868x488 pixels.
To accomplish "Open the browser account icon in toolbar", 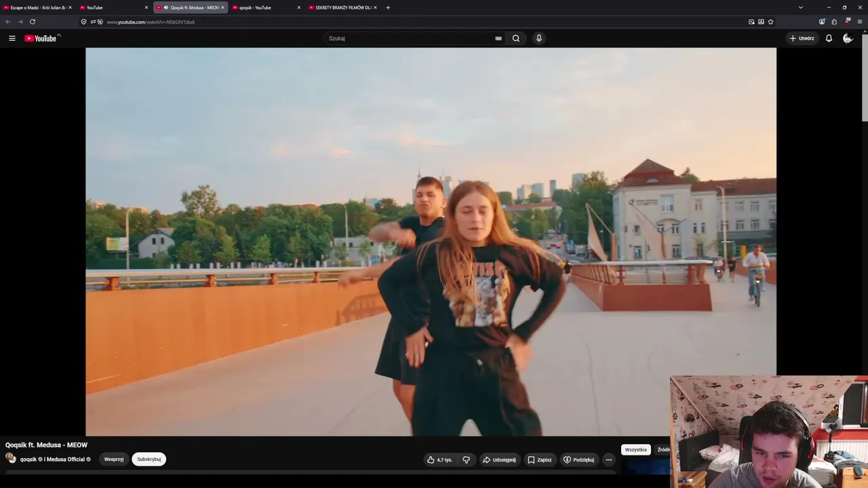I will [822, 22].
